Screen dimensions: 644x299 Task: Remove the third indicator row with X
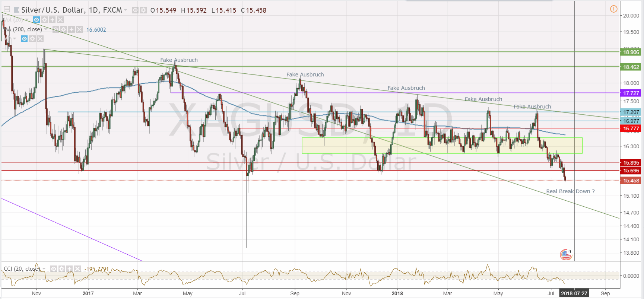point(40,39)
